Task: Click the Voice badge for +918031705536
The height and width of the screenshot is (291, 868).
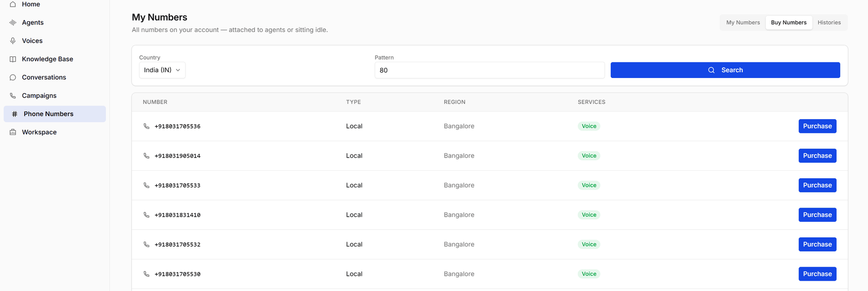Action: [x=589, y=126]
